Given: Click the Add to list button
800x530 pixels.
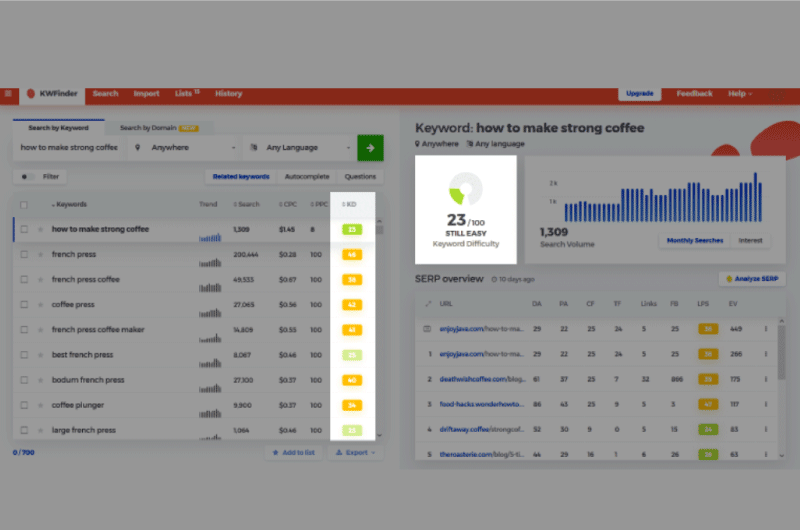Looking at the screenshot, I should click(293, 452).
